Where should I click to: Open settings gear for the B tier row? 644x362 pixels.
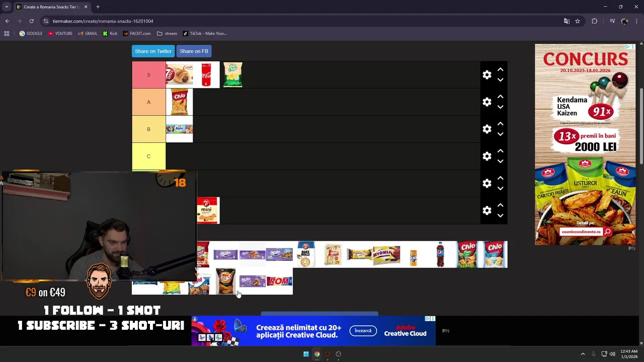pos(487,129)
